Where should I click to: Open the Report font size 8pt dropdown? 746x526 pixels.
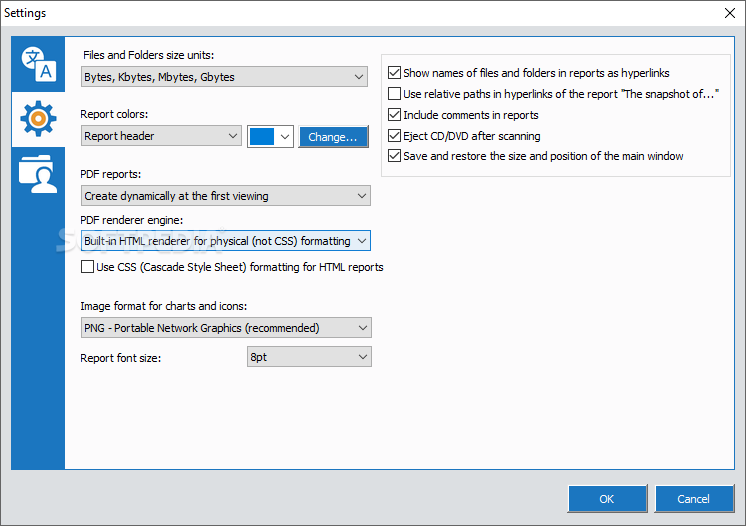[x=309, y=357]
